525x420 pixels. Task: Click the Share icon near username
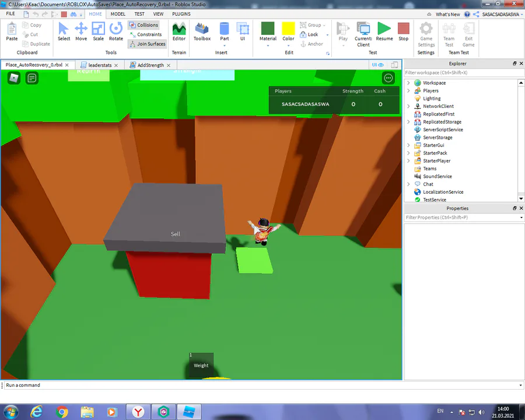pos(476,14)
